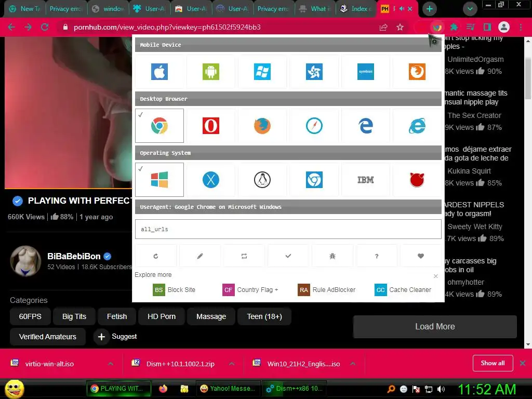This screenshot has width=532, height=399.
Task: Pick FreeBSD red devil under Operating System
Action: point(417,180)
